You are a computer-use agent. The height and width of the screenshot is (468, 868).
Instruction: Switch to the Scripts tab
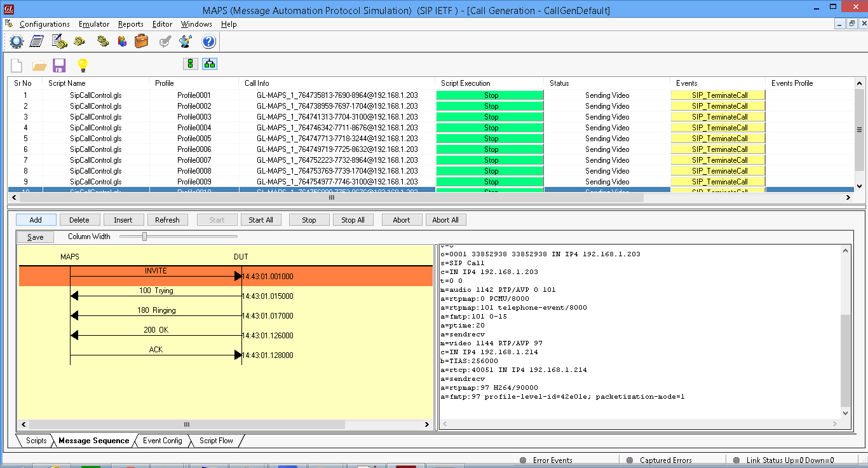36,441
